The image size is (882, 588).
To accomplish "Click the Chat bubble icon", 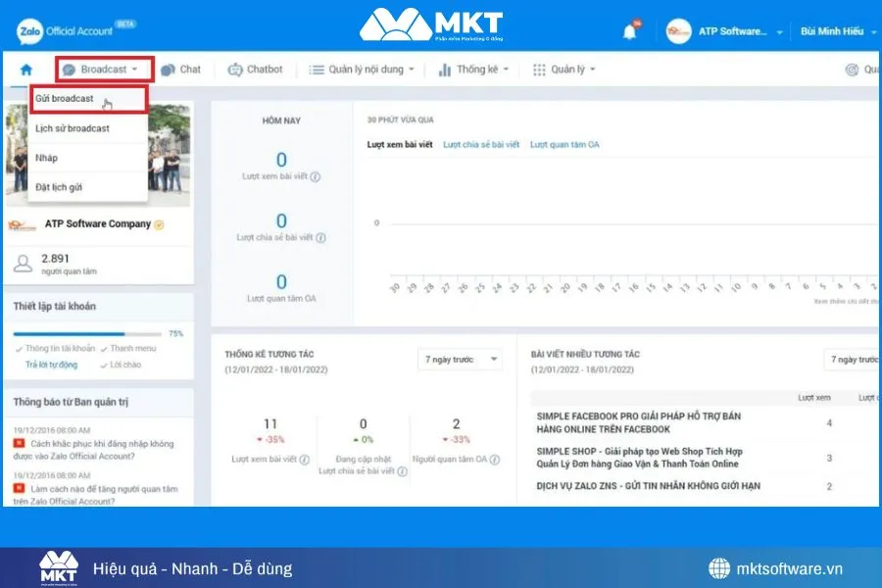I will (x=169, y=70).
